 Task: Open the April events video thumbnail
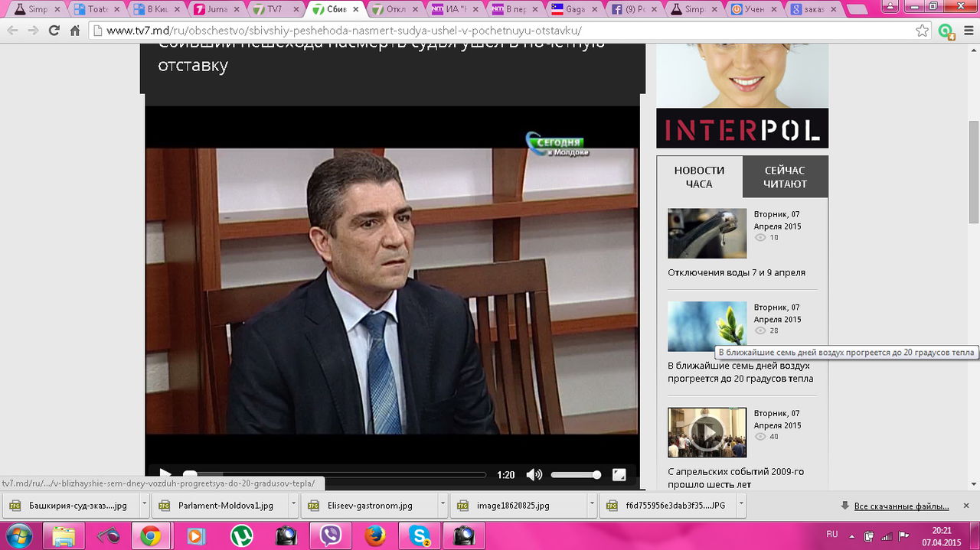(x=707, y=433)
